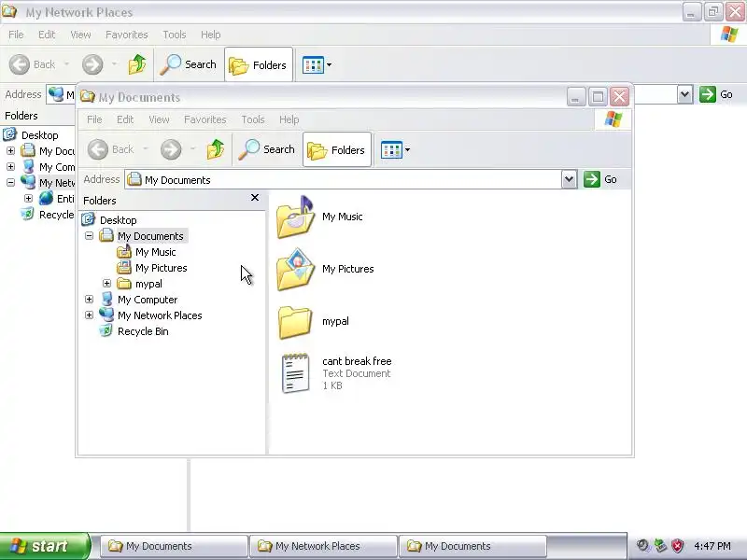
Task: Select My Computer in front folder tree
Action: point(148,299)
